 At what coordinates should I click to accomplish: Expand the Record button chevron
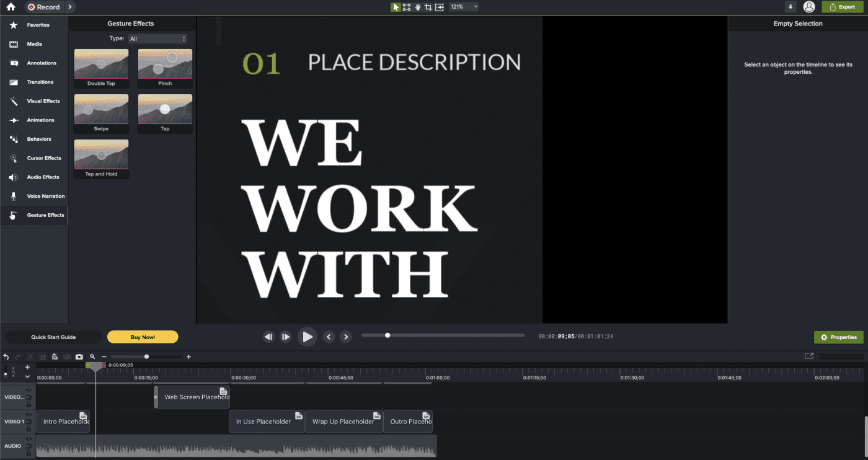pos(70,7)
